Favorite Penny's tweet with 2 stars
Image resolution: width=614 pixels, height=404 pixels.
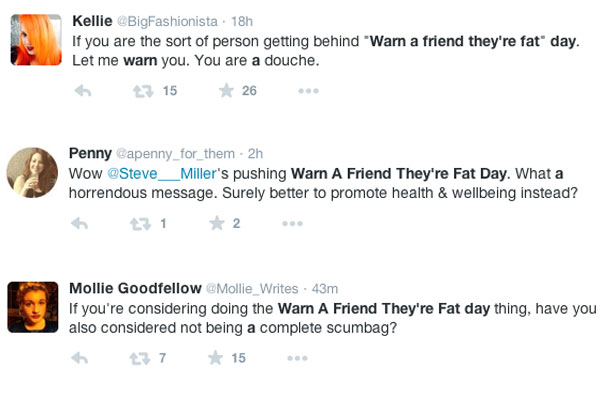pos(217,224)
